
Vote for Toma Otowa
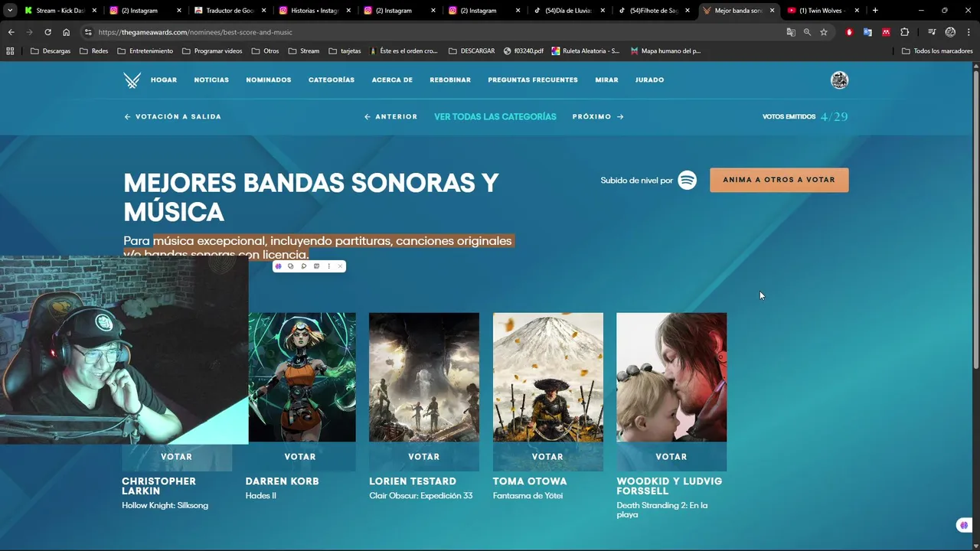click(x=547, y=457)
